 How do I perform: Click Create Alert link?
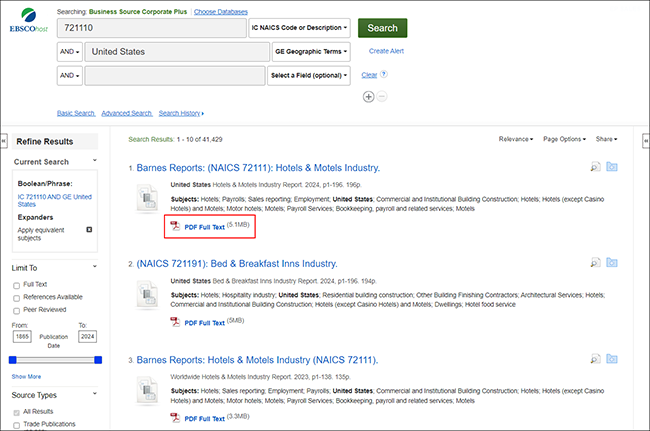tap(386, 51)
